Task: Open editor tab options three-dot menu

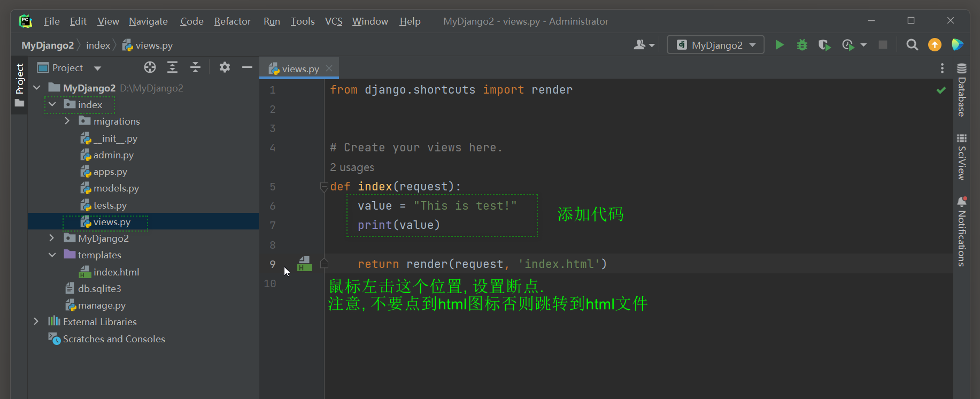Action: (942, 68)
